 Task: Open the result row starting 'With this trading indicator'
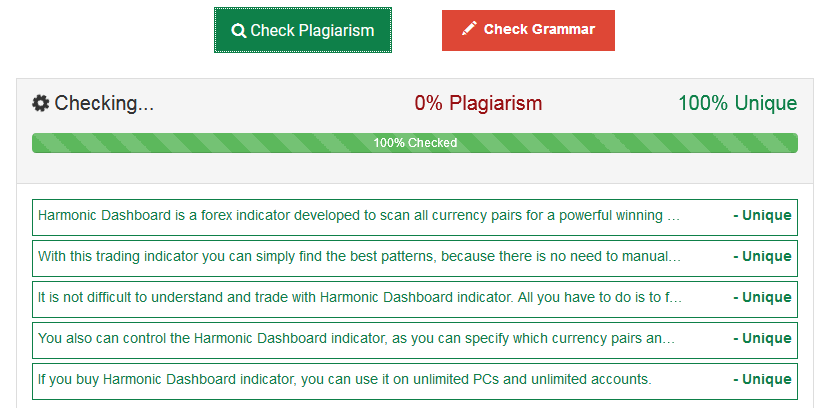(415, 258)
